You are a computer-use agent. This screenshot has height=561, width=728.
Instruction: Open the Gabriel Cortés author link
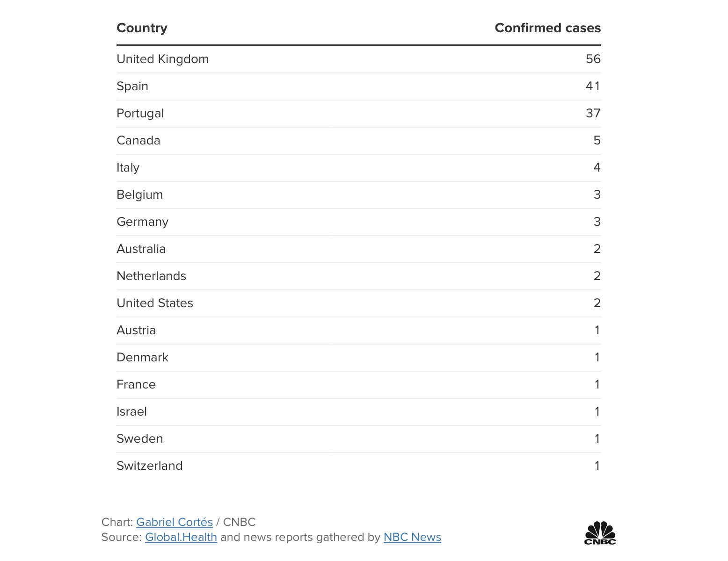pos(174,522)
